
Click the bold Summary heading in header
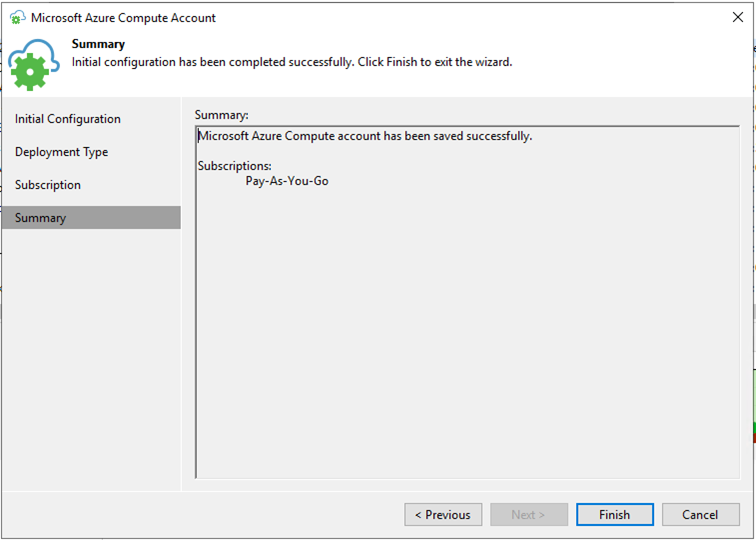point(98,44)
